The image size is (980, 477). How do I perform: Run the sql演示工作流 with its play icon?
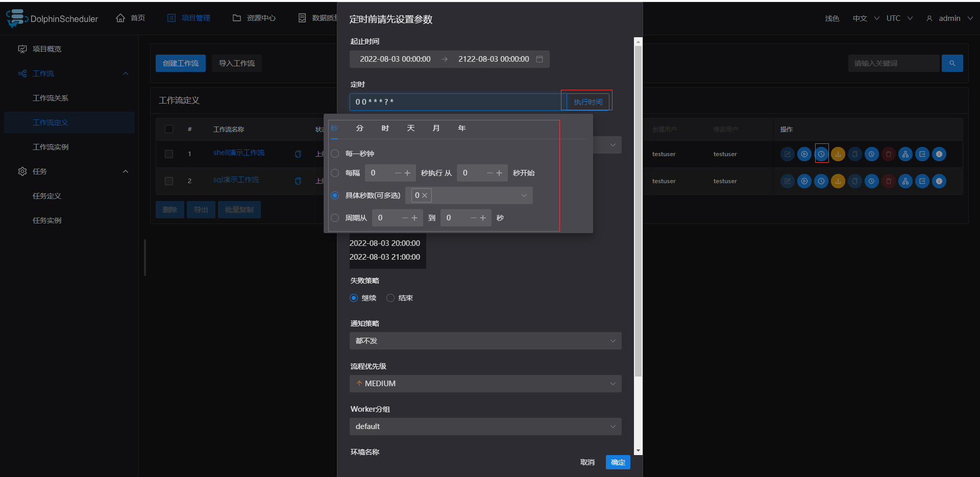(804, 181)
